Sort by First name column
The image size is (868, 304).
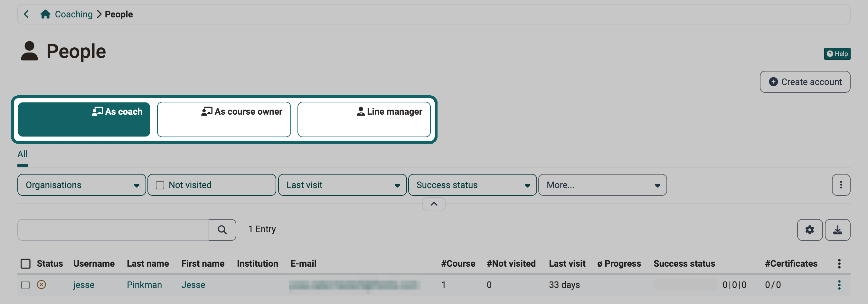pos(203,263)
